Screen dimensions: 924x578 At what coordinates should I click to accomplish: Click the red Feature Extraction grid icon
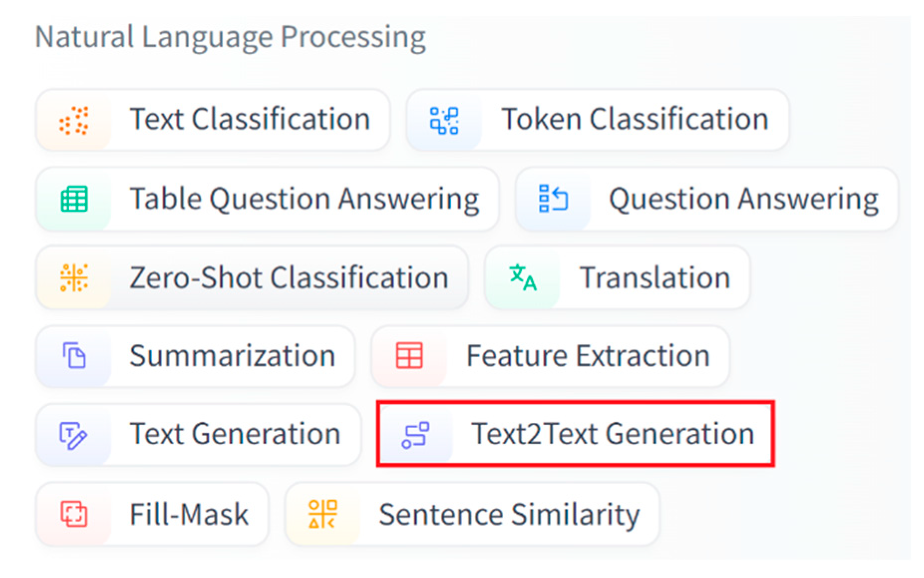pyautogui.click(x=409, y=356)
